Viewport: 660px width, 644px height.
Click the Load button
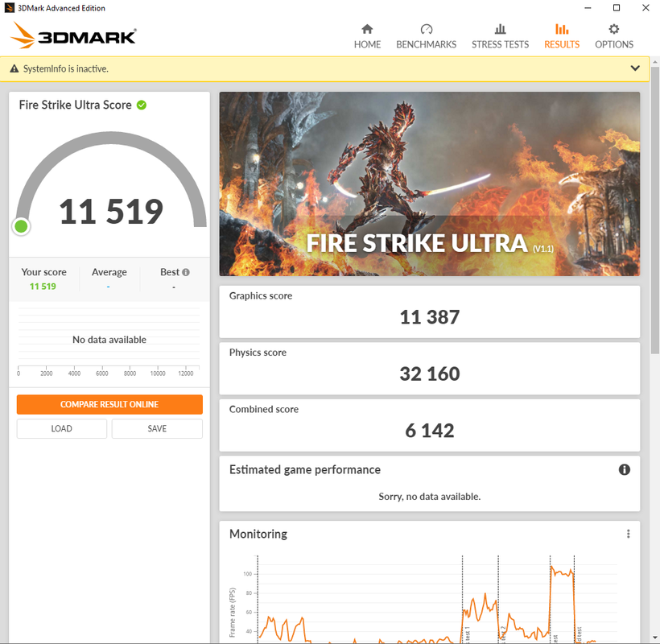point(61,428)
